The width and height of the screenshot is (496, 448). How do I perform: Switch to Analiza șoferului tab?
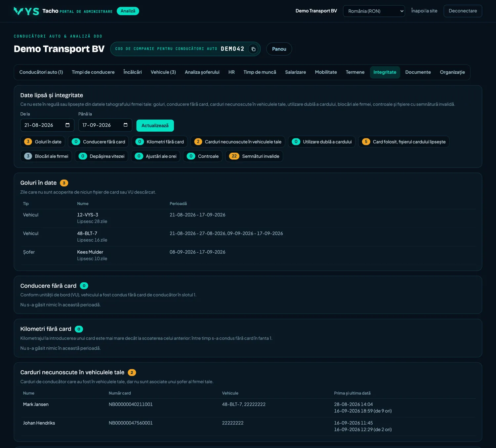(202, 72)
